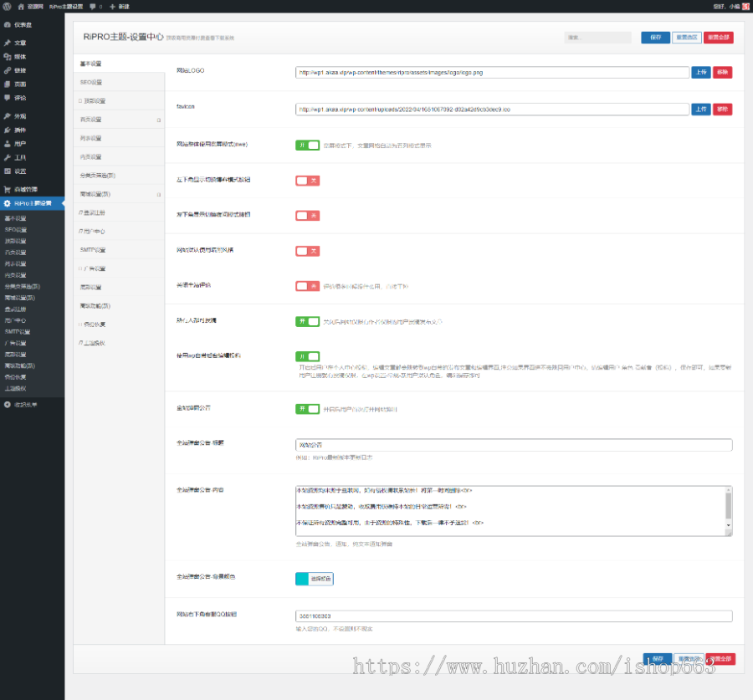Expand the 商城设置(新) settings section

pyautogui.click(x=119, y=194)
